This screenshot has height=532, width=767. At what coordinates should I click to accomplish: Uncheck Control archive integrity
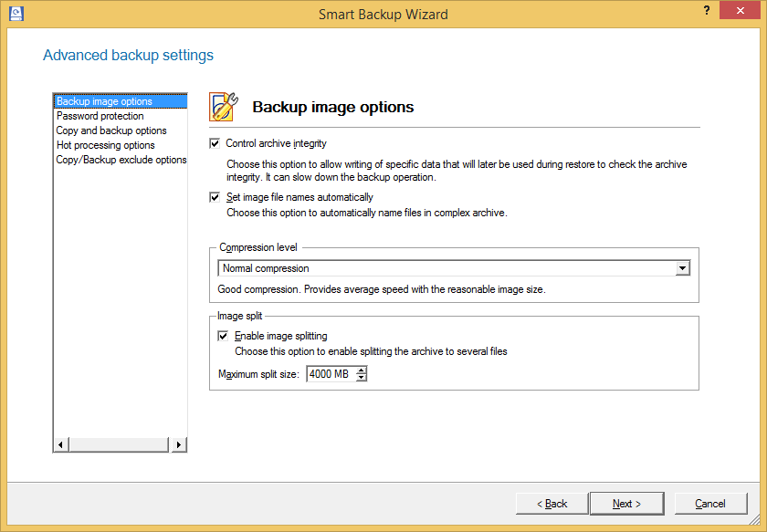(x=215, y=143)
